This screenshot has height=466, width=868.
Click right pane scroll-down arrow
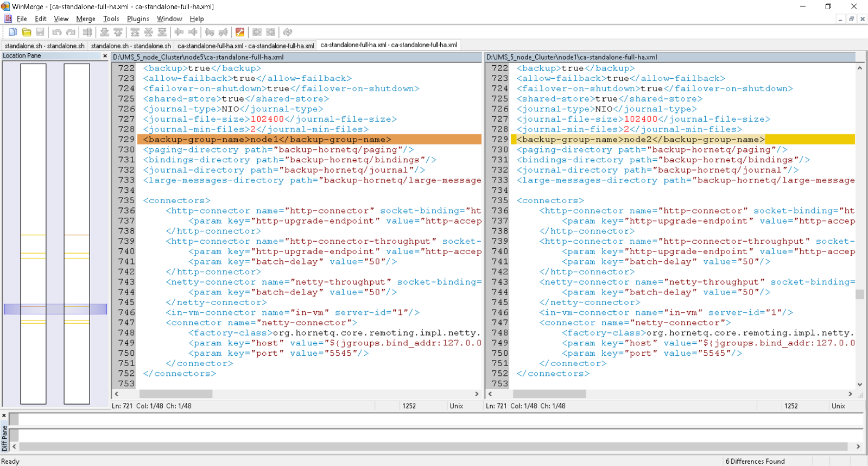[x=860, y=385]
